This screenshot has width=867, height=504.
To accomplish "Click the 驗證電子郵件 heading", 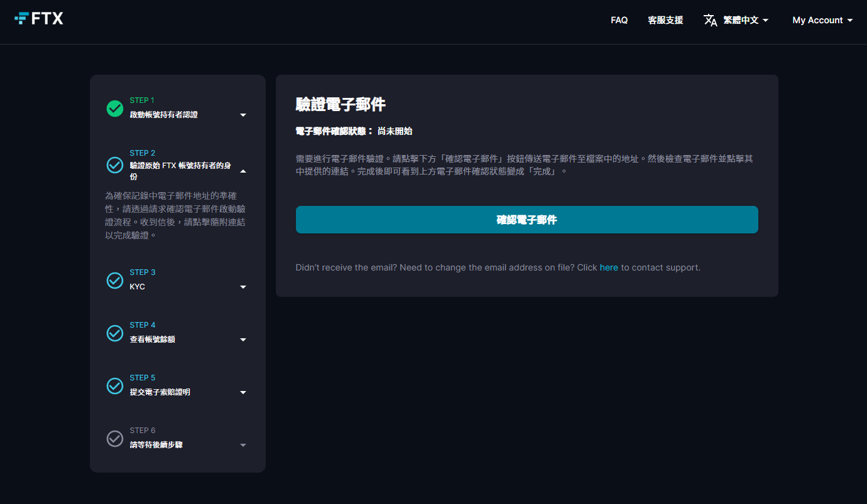I will (341, 104).
